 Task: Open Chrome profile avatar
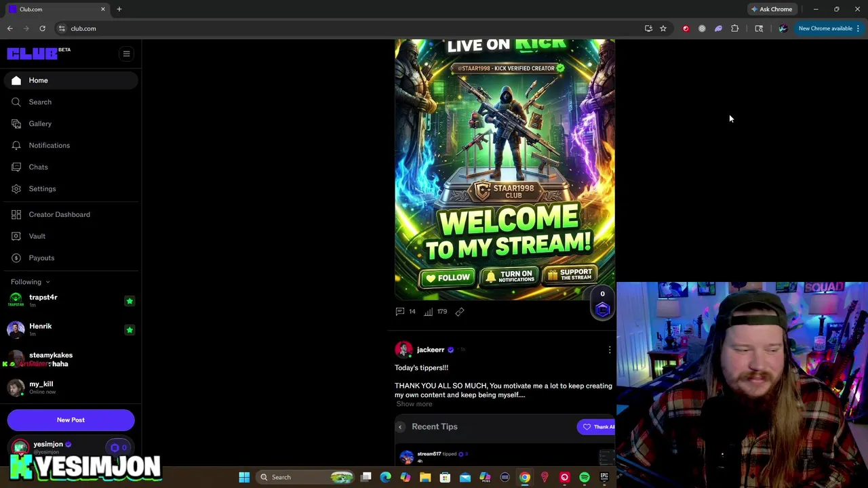783,28
